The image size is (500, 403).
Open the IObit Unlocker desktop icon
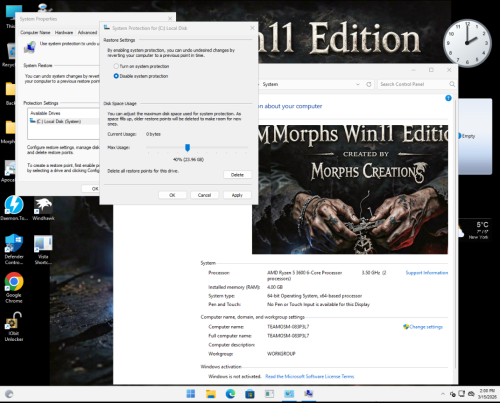click(14, 327)
